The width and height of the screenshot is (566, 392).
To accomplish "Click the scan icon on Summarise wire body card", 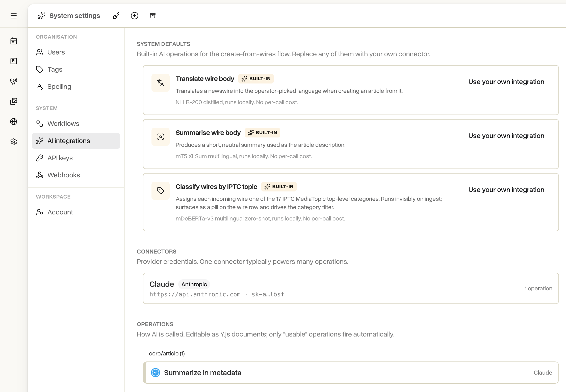I will tap(161, 137).
